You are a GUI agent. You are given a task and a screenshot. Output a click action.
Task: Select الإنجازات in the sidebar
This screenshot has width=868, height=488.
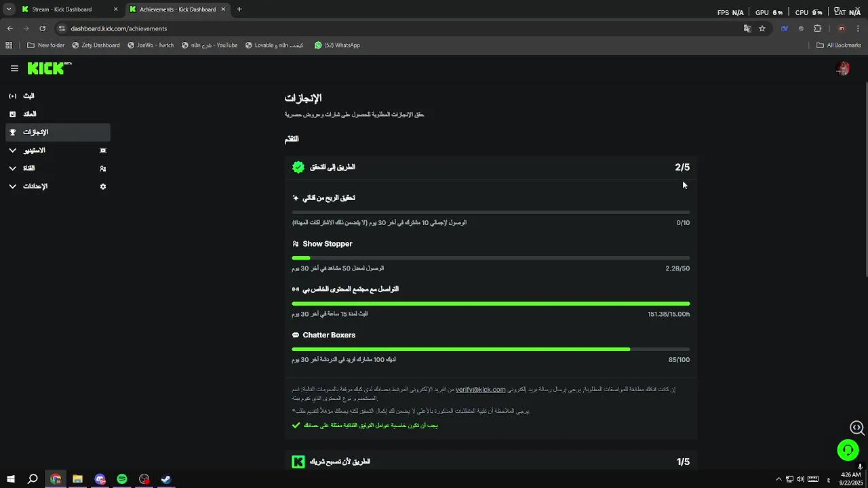coord(58,132)
